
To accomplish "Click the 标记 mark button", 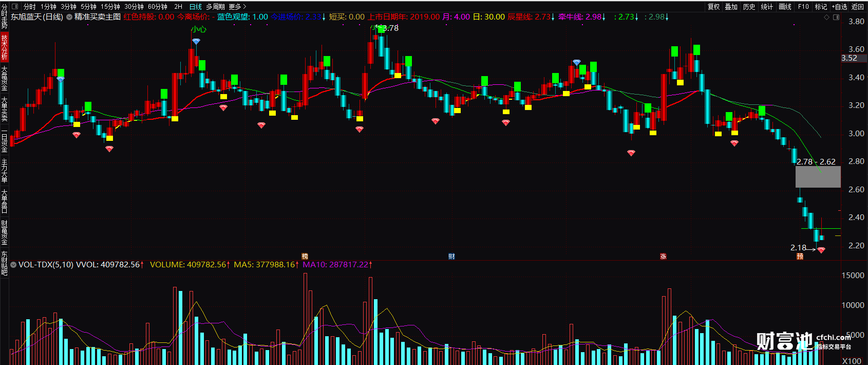I will 821,7.
